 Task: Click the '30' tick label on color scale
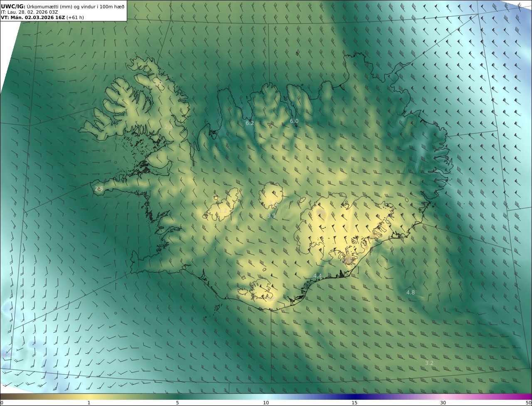443,403
